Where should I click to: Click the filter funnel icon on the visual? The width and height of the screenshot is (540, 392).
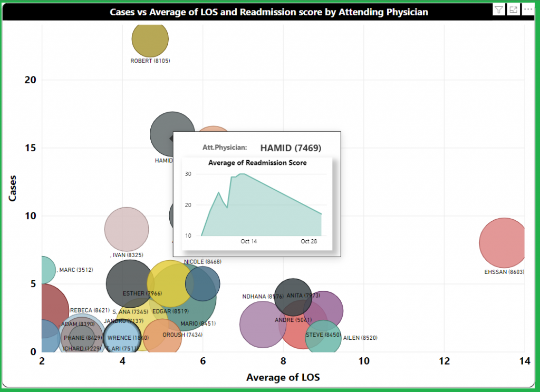pos(498,10)
